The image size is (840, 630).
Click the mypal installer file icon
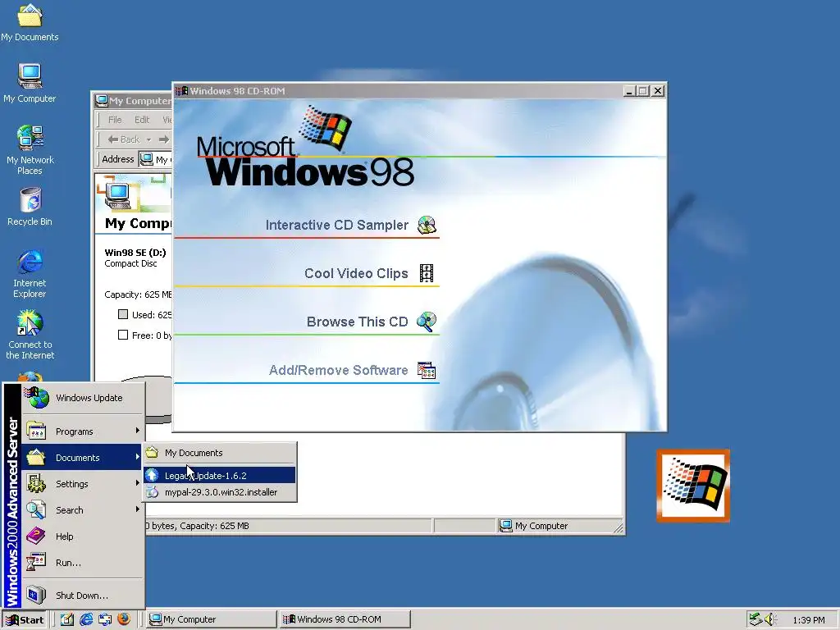(x=152, y=492)
